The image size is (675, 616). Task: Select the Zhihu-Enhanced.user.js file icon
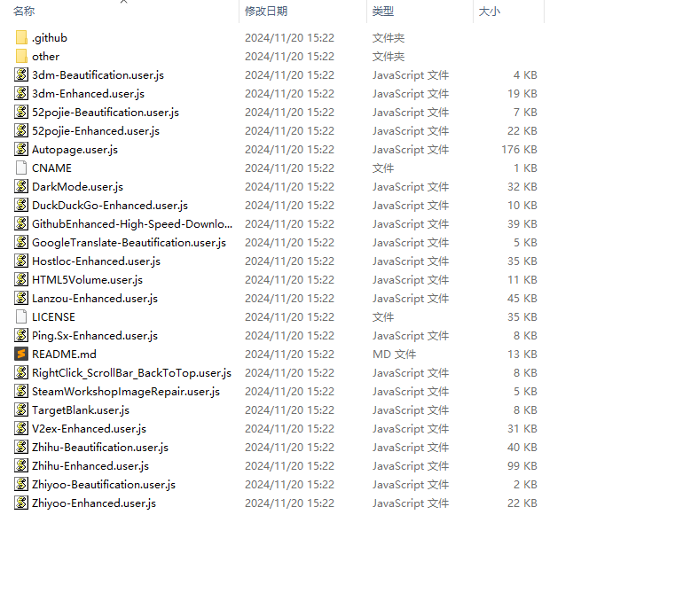[x=21, y=466]
